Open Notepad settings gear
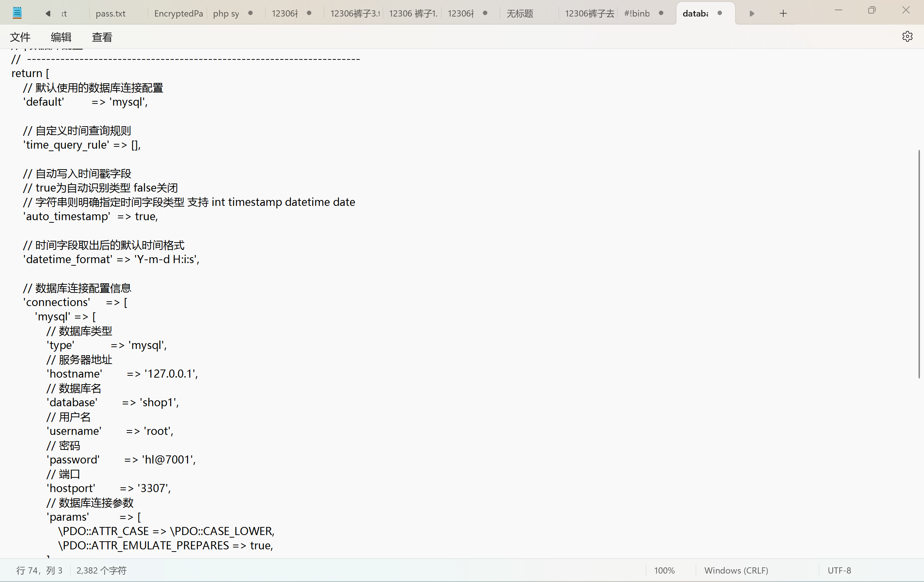The image size is (924, 582). tap(907, 36)
